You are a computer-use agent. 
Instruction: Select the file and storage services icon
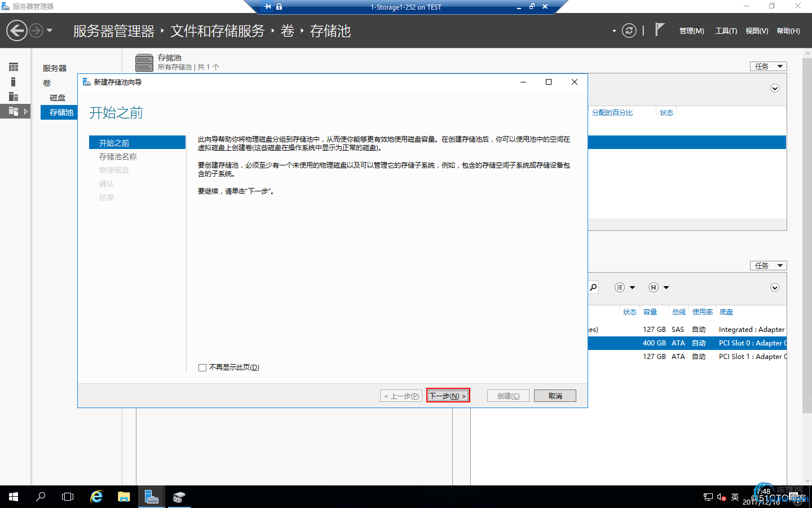tap(14, 111)
